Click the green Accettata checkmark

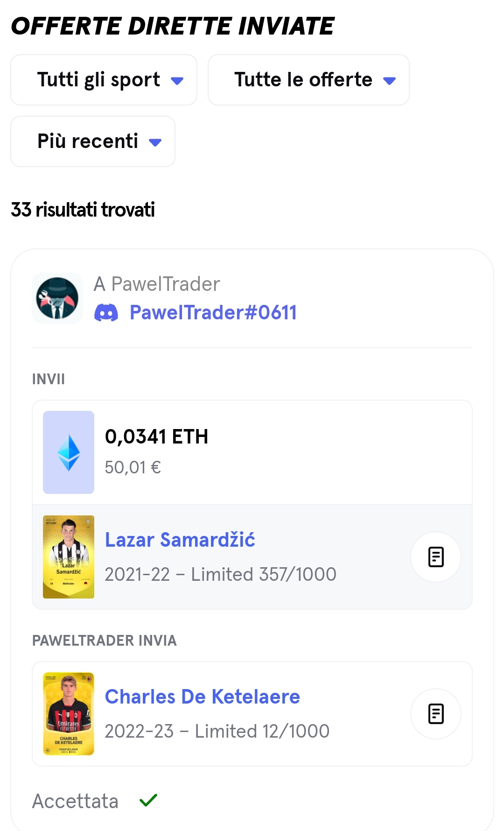148,800
